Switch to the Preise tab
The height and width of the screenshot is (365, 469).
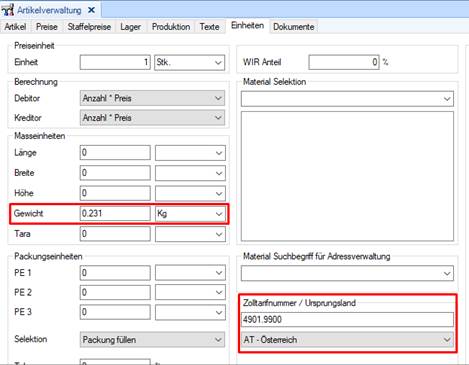[47, 27]
